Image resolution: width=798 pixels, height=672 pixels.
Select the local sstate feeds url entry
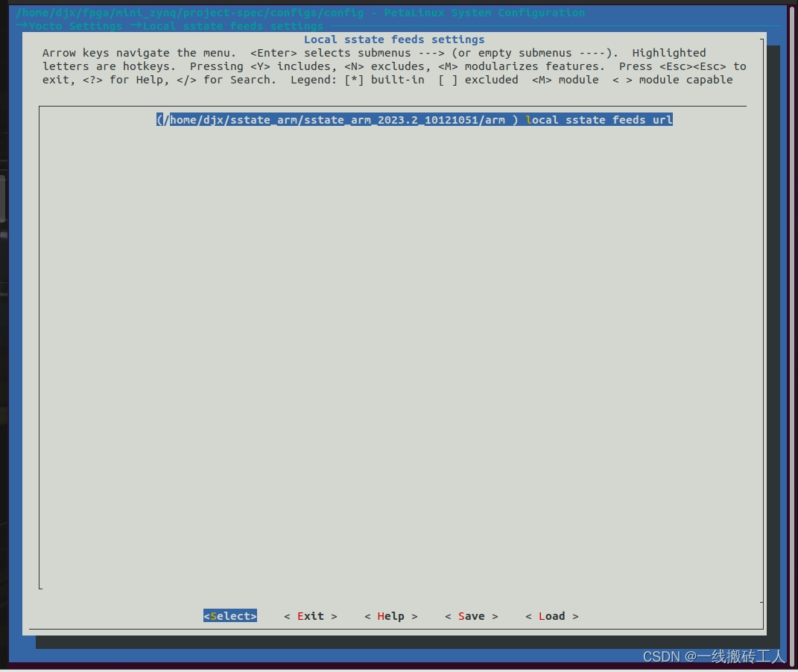[414, 119]
